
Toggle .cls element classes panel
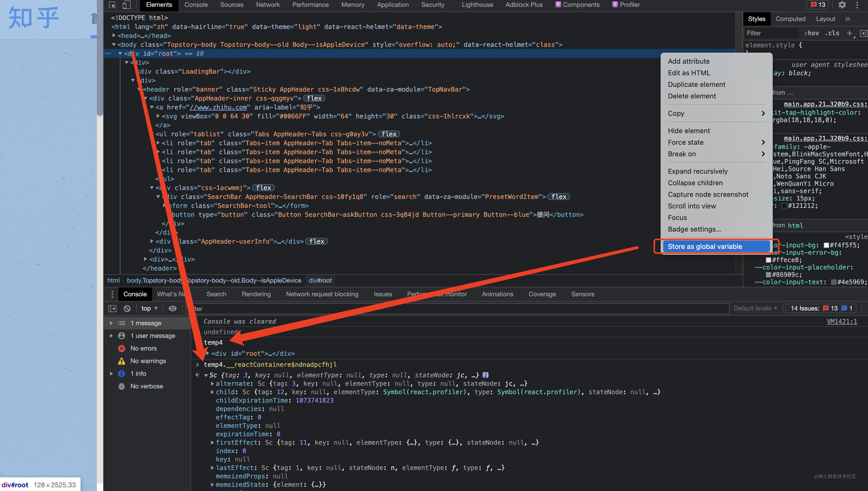click(x=832, y=33)
